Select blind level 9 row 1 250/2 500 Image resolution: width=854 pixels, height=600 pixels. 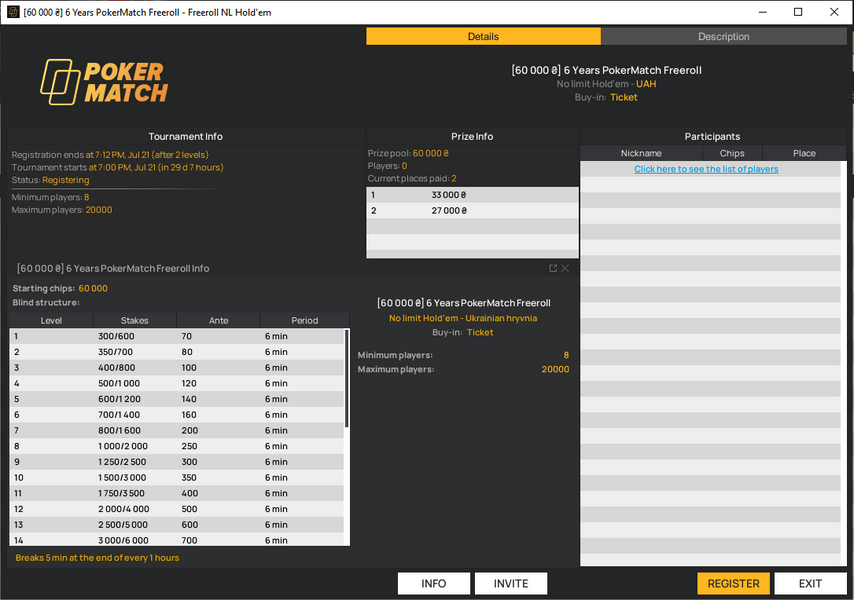click(177, 462)
